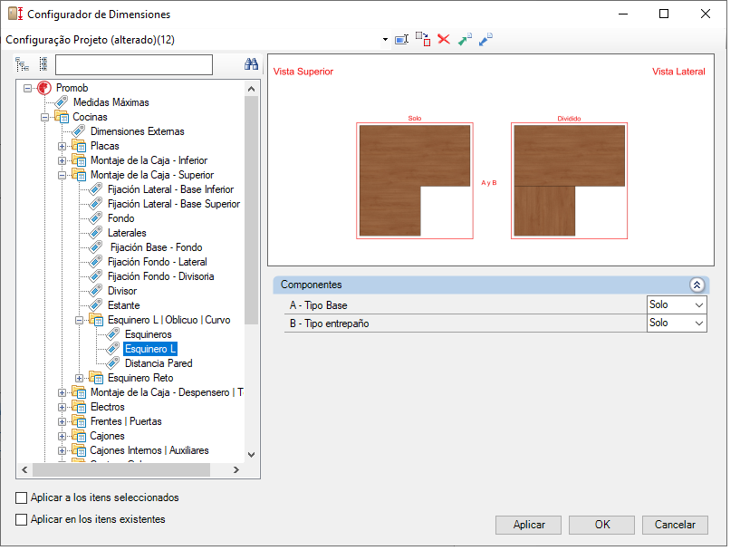This screenshot has width=740, height=560.
Task: Click the Vista Lateral label
Action: point(678,72)
